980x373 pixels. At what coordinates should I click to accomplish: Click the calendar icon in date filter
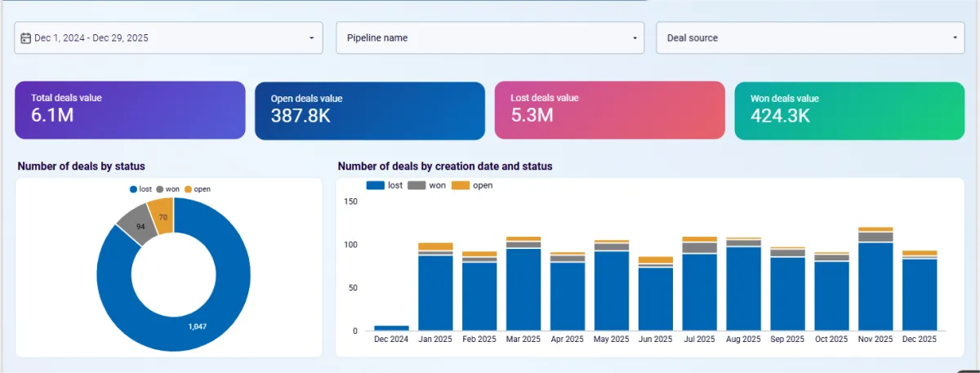[x=26, y=38]
